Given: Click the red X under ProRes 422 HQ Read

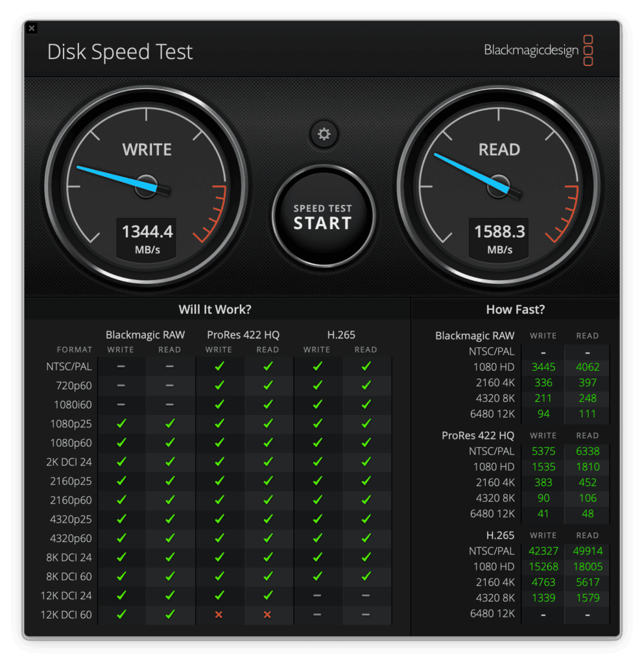Looking at the screenshot, I should [267, 614].
